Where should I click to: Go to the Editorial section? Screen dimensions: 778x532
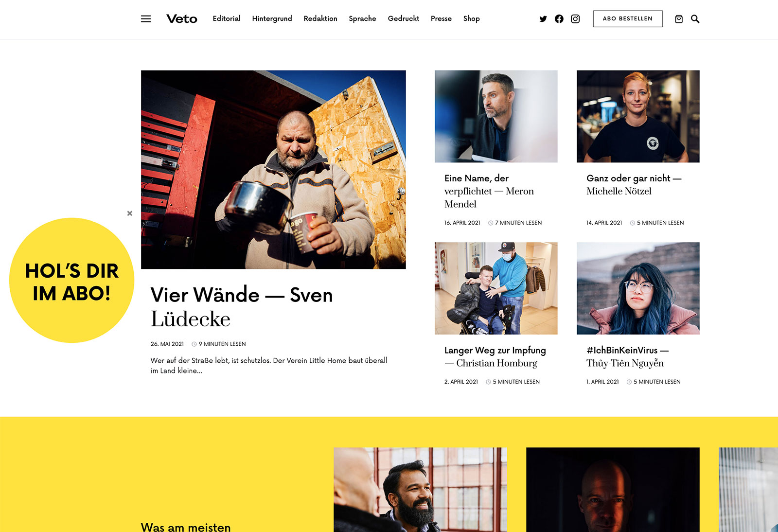pyautogui.click(x=227, y=18)
